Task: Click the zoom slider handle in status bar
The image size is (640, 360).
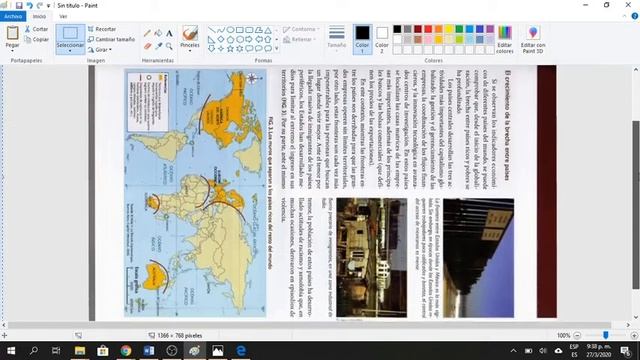Action: click(606, 335)
